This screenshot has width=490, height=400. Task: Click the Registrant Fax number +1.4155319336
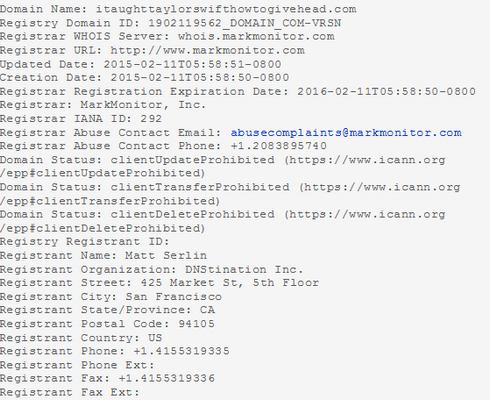(x=167, y=378)
